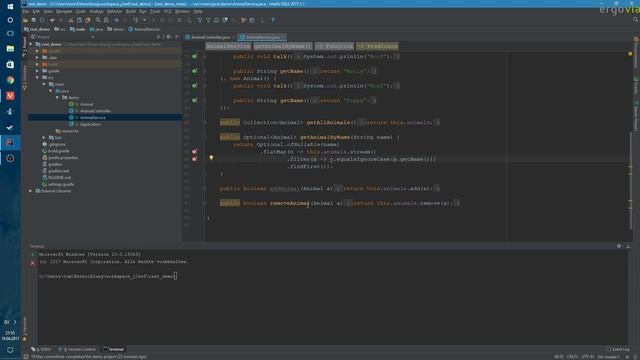Click the first talk() override gutter icon

click(195, 56)
